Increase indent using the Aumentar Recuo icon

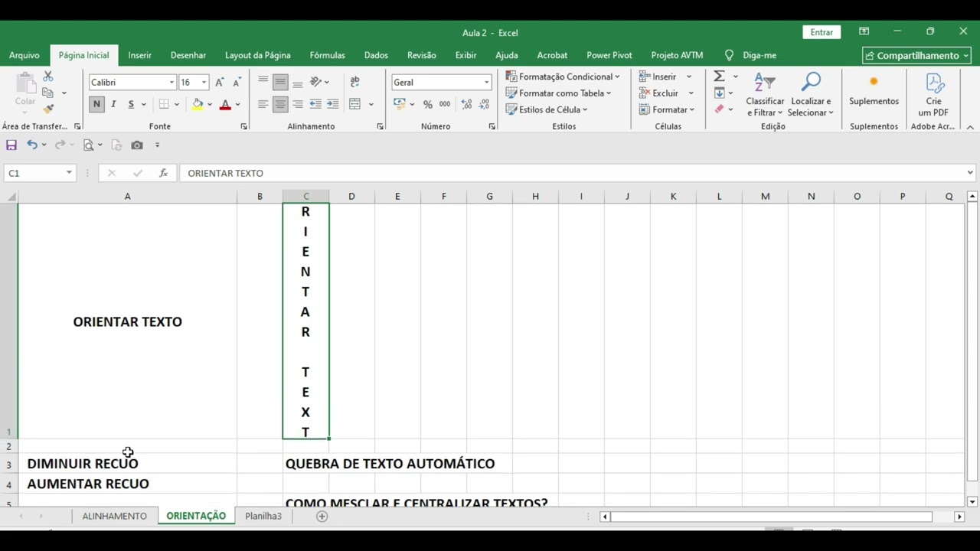[332, 104]
